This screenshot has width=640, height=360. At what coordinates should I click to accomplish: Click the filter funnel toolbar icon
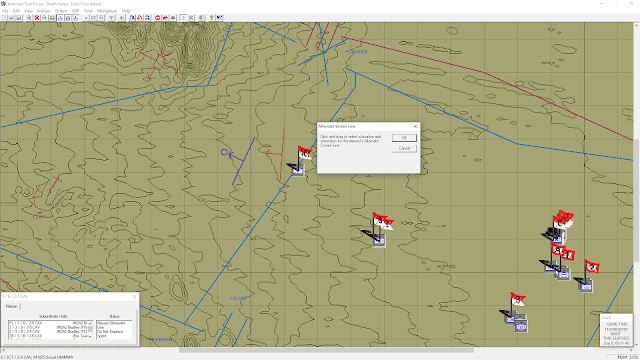point(111,18)
